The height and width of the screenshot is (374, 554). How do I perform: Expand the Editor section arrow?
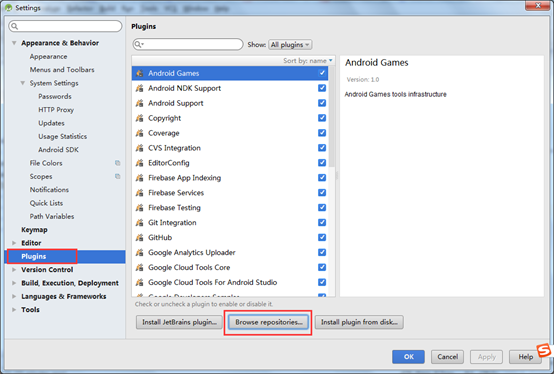point(14,243)
